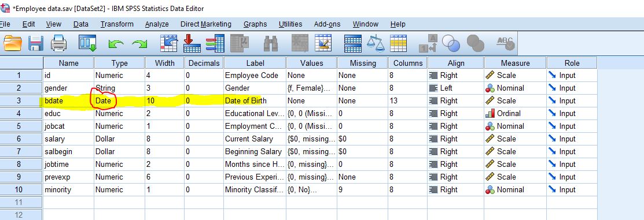This screenshot has width=644, height=220.
Task: Open the Transform menu
Action: (x=117, y=24)
